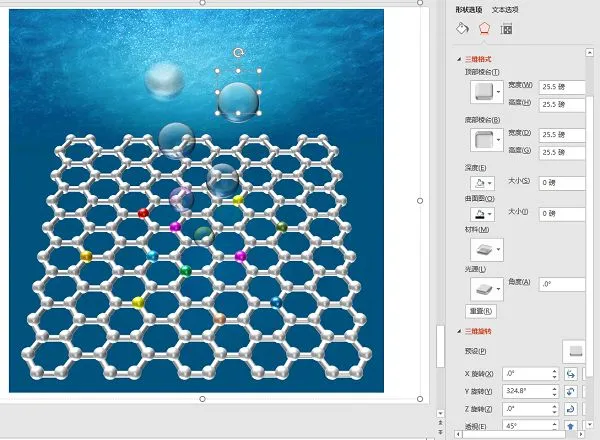Open the Fill & Line paint bucket icon

pyautogui.click(x=463, y=29)
